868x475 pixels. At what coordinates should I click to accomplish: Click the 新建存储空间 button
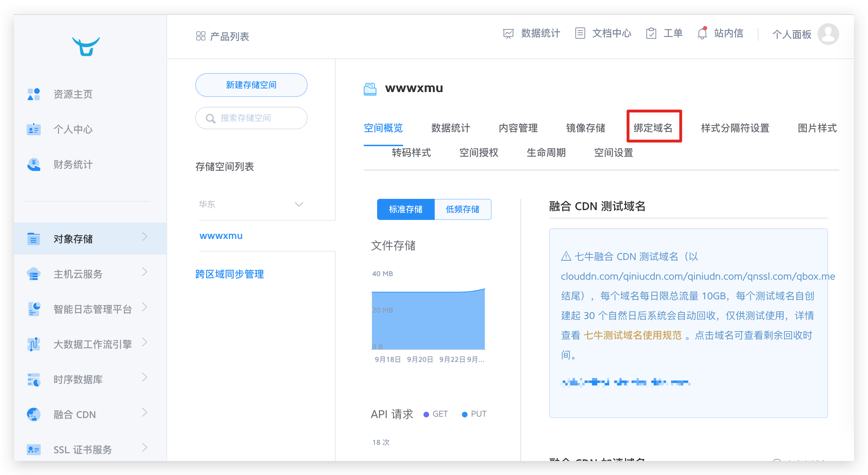[251, 85]
